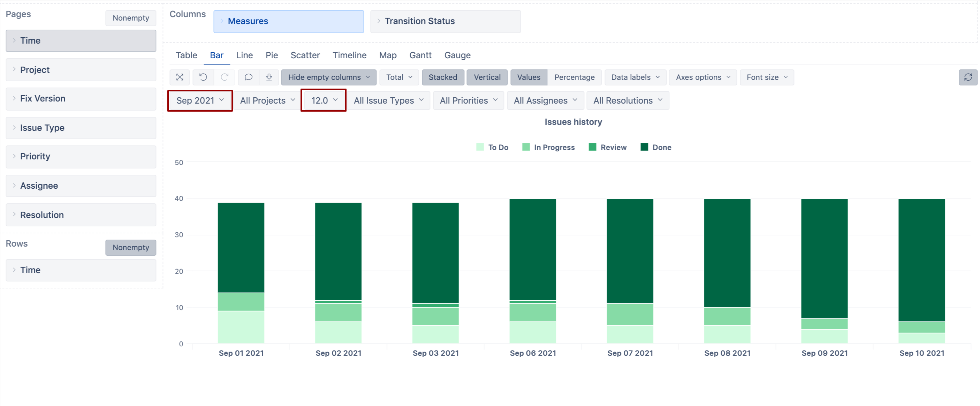
Task: Open the Sep 2021 time filter
Action: click(200, 100)
